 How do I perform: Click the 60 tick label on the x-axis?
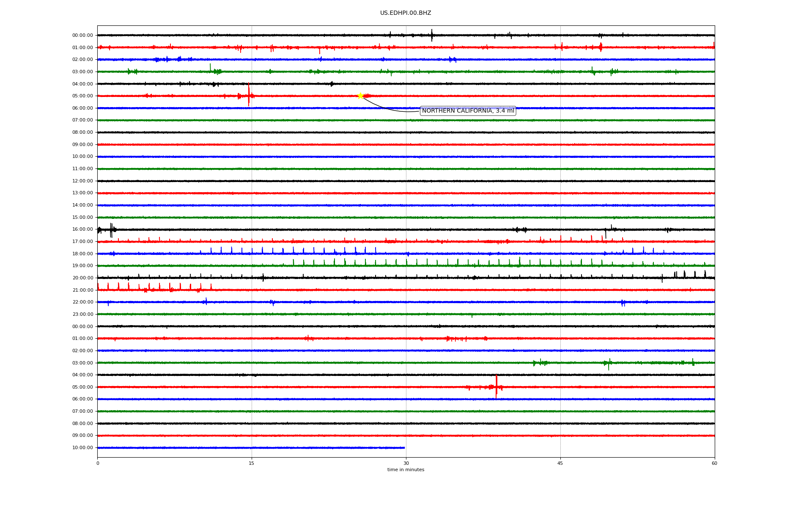(714, 463)
